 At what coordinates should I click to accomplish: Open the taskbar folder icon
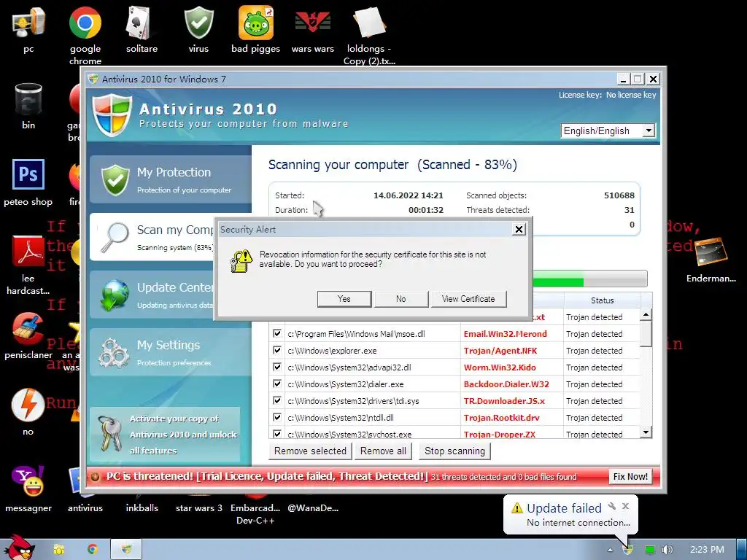click(58, 550)
